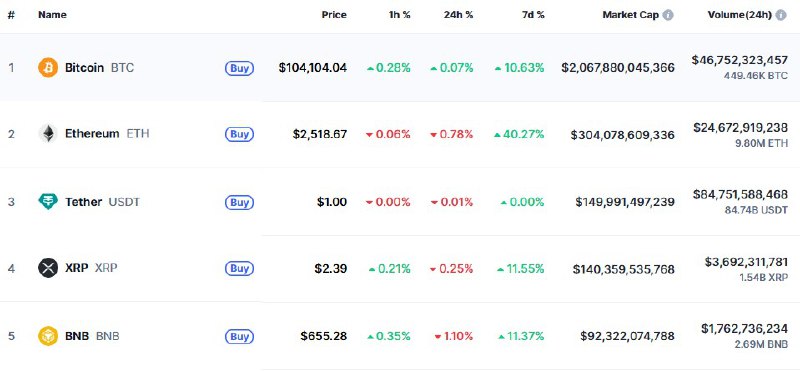Screen dimensions: 800x371
Task: Open the Market Cap info icon
Action: pyautogui.click(x=667, y=15)
